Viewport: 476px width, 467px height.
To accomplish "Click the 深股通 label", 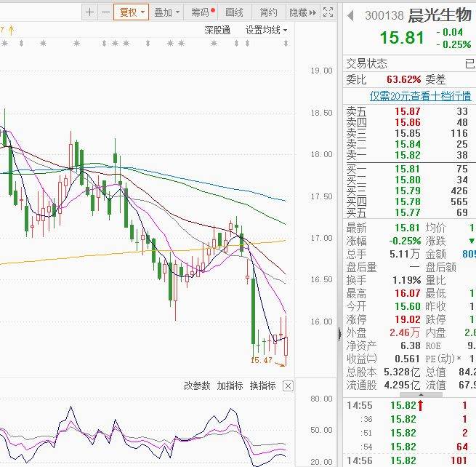I will click(x=217, y=30).
